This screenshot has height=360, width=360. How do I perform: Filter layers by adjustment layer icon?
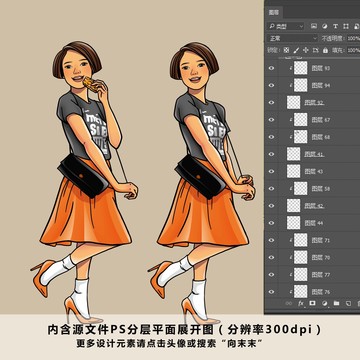(324, 26)
